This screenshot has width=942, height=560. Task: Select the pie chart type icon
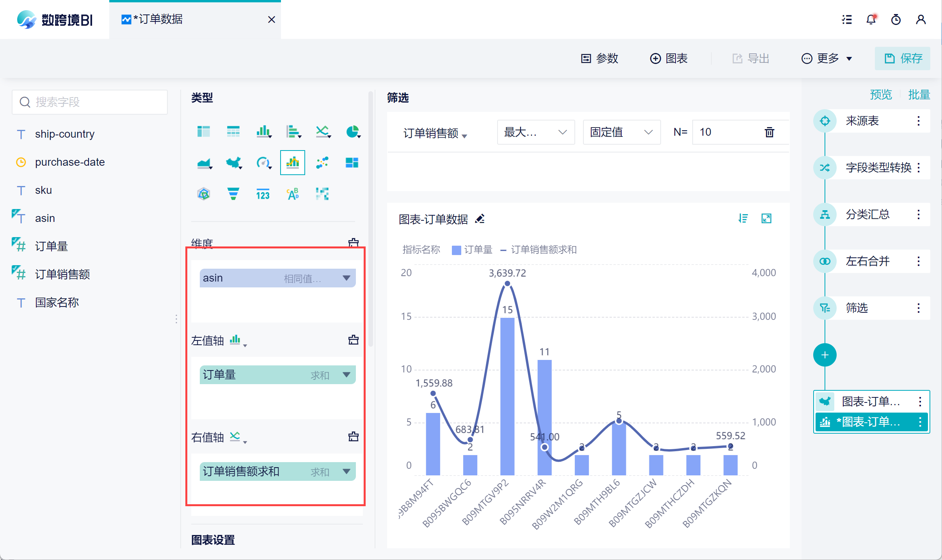point(352,131)
